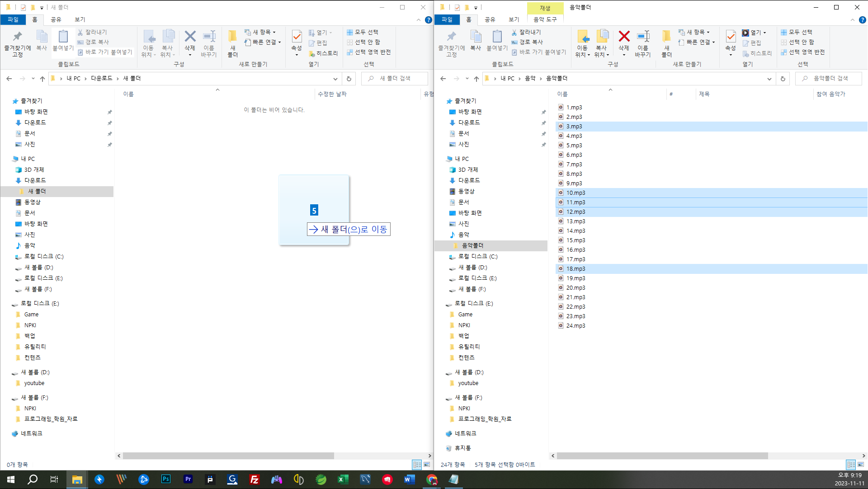Expand the 새 항목 dropdown menu
868x489 pixels.
coord(696,32)
